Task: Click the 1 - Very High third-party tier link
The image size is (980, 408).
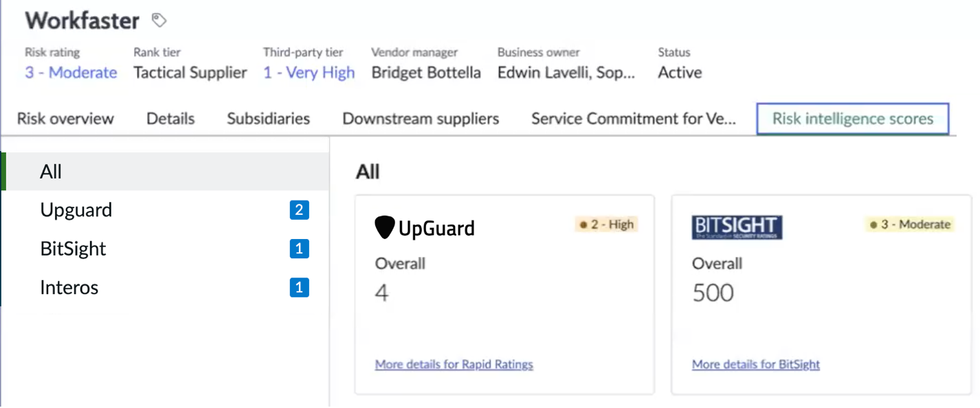Action: click(x=309, y=73)
